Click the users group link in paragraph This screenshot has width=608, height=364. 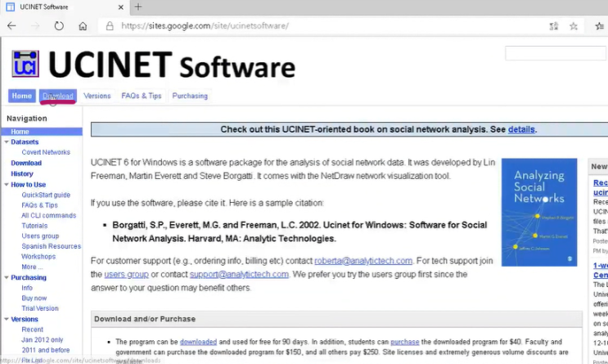point(126,275)
